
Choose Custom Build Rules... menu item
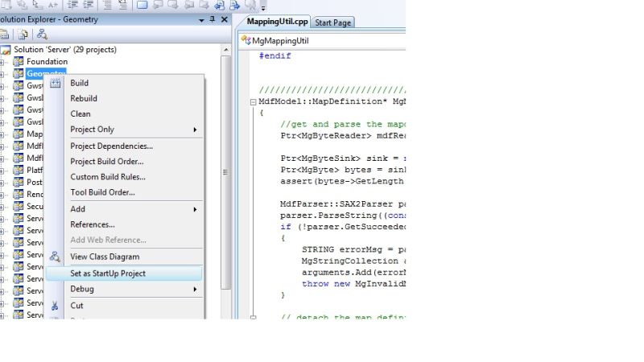125,177
